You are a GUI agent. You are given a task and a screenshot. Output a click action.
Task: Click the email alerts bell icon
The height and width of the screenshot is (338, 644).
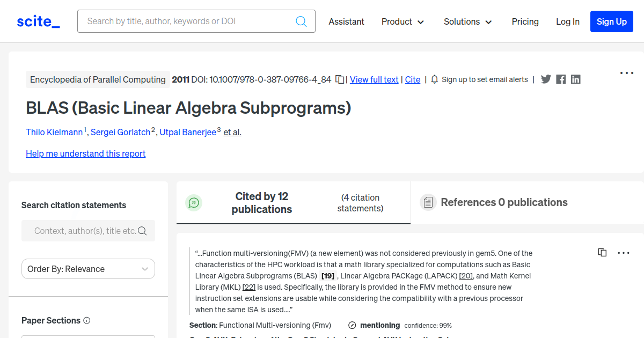point(435,79)
